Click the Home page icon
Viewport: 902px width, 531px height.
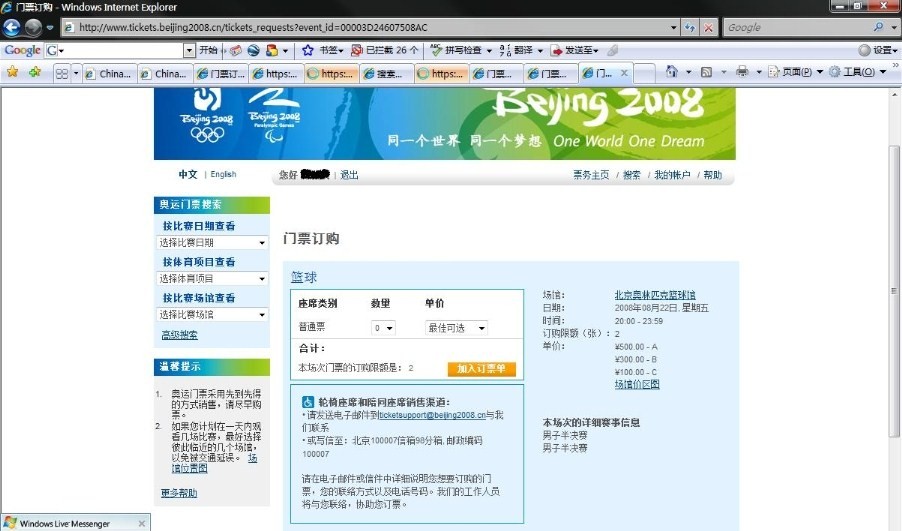point(672,72)
